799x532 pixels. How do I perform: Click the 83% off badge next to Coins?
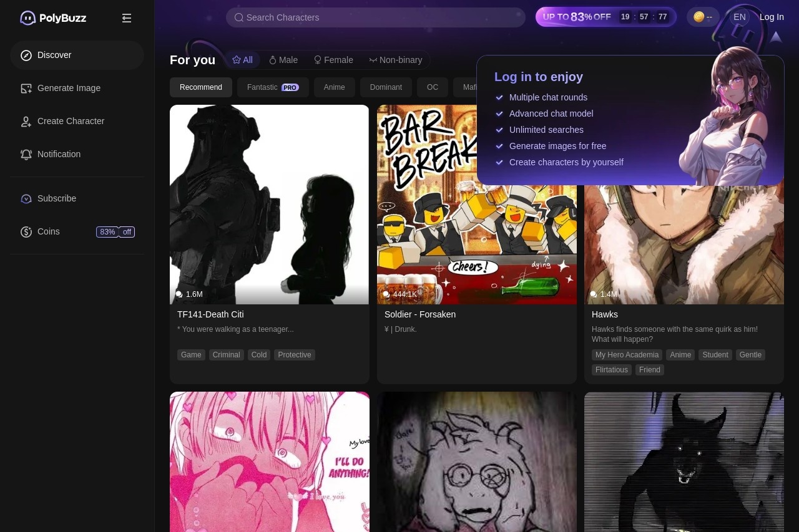coord(115,232)
